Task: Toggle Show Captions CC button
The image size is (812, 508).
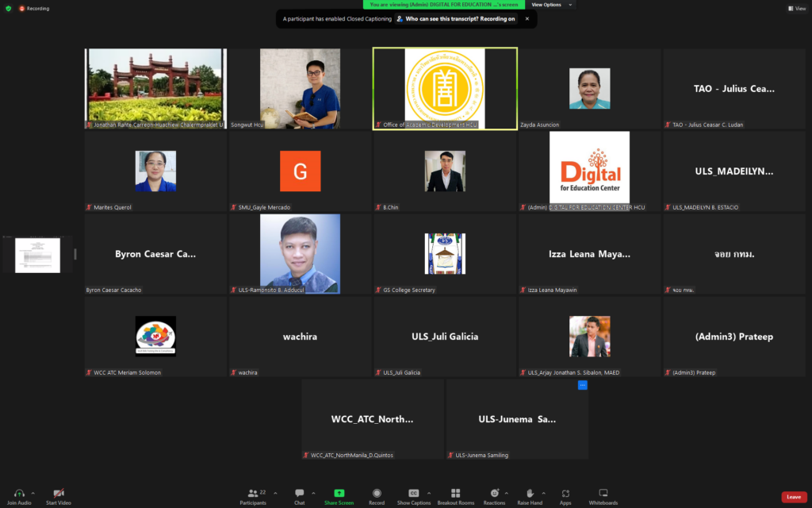Action: pos(413,493)
